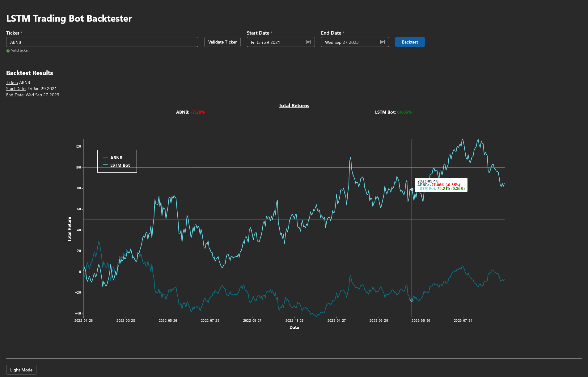Image resolution: width=588 pixels, height=377 pixels.
Task: Click the LSTM Bot line color swatch in legend
Action: (x=105, y=165)
